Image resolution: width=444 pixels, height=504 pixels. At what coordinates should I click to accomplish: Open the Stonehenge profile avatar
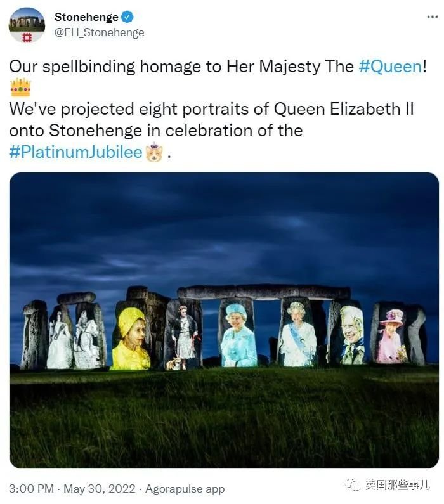(27, 25)
